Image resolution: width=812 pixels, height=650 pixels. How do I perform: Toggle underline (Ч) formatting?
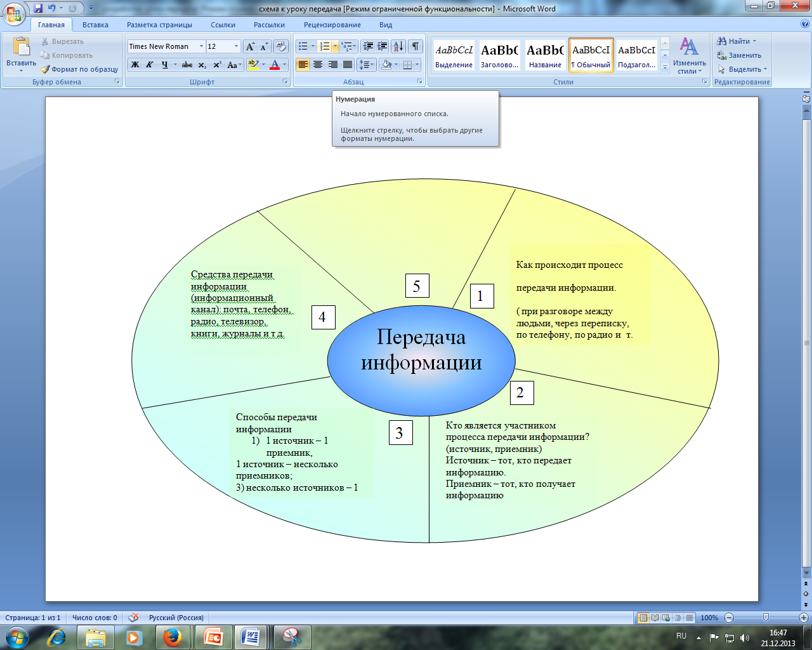pyautogui.click(x=164, y=65)
